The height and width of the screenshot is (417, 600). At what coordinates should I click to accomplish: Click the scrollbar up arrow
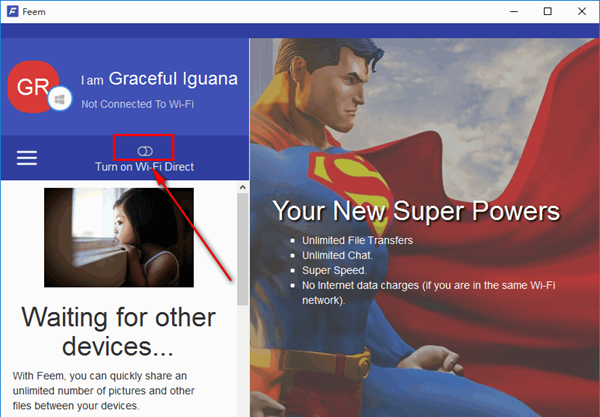tap(243, 187)
